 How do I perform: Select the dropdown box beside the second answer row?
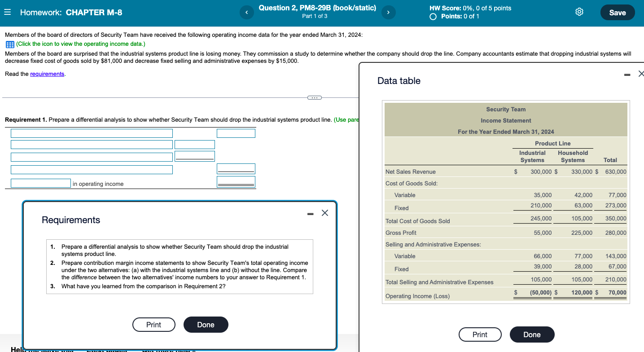point(194,144)
